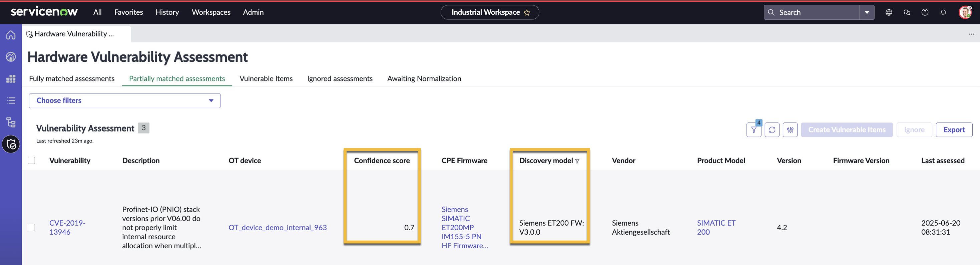Select the Hardware Vulnerability workspace tab
Viewport: 980px width, 265px height.
76,34
